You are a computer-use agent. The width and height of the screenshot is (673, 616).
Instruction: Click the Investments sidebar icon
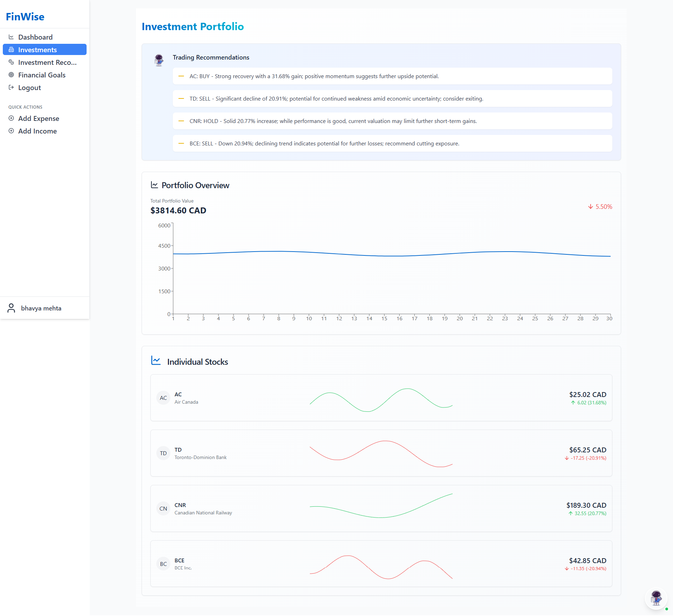[x=11, y=50]
